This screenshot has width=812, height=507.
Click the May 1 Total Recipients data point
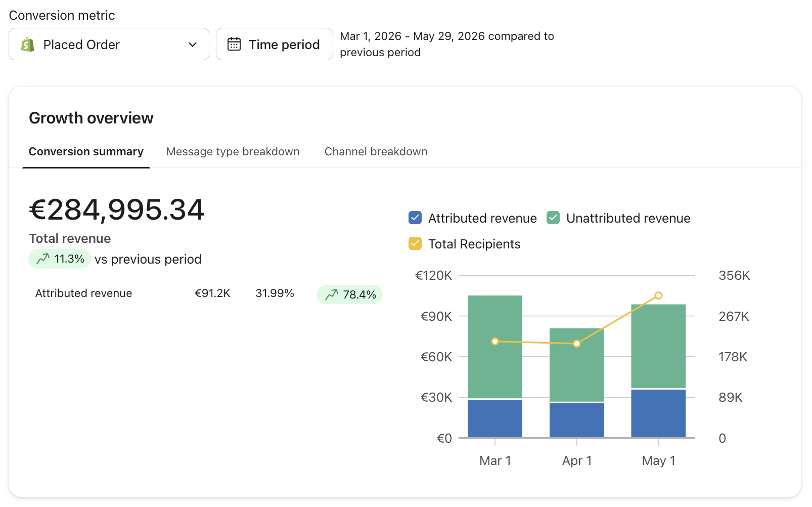click(658, 295)
